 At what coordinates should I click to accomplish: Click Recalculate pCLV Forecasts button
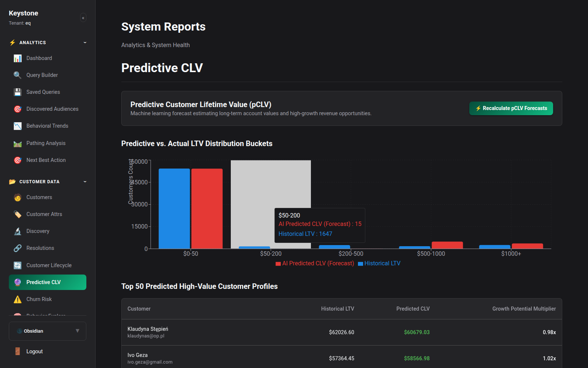tap(511, 108)
